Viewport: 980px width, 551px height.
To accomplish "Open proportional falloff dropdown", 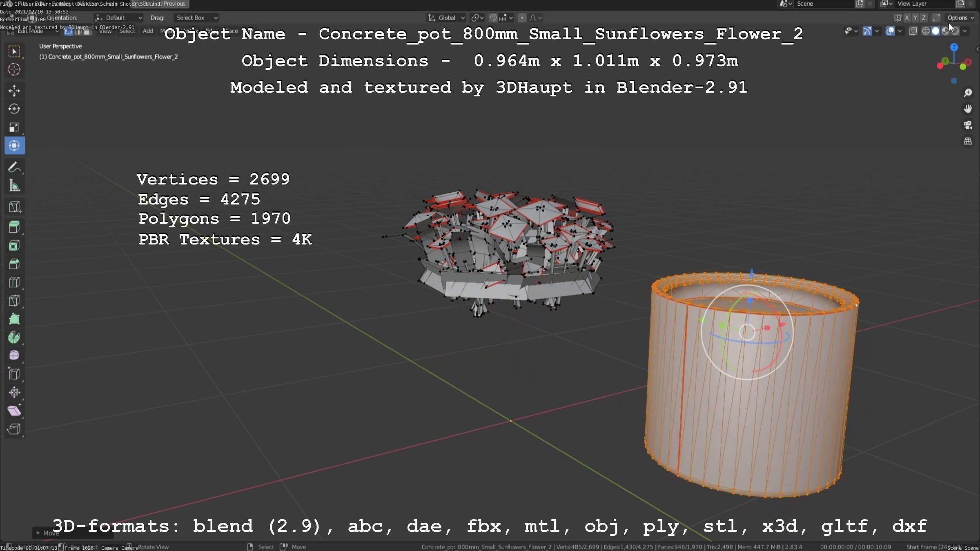I will click(x=536, y=18).
